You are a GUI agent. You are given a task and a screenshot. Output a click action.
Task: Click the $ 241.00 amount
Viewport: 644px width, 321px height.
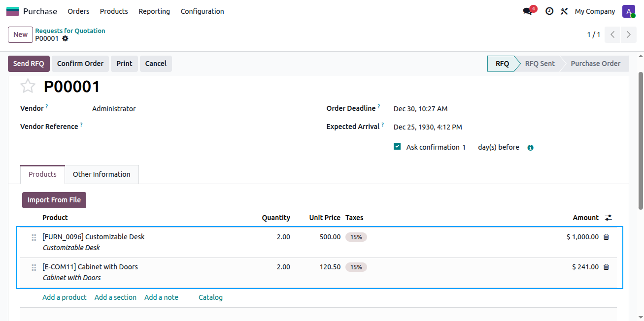pyautogui.click(x=585, y=267)
